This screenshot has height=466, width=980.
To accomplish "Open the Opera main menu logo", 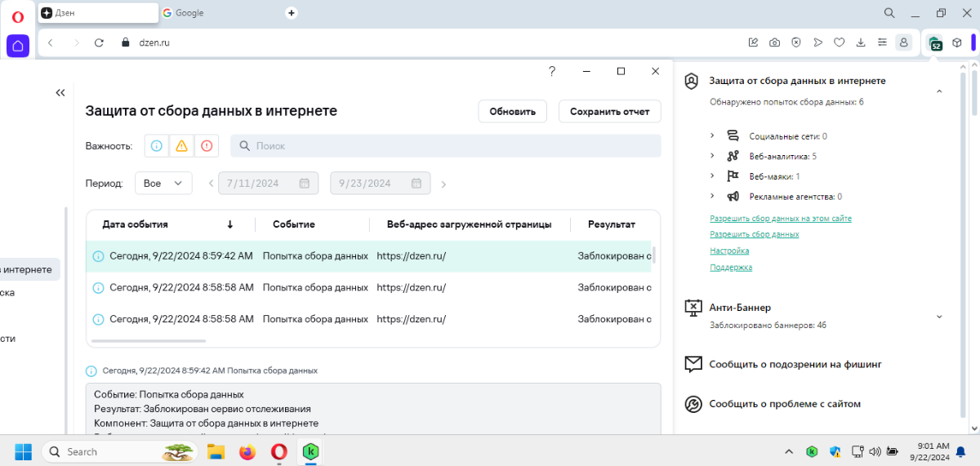I will (18, 16).
